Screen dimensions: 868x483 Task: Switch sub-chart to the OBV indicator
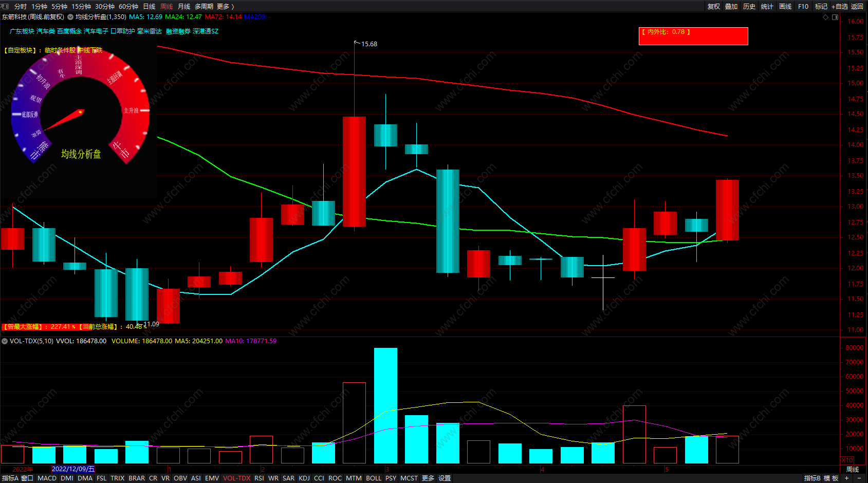click(180, 478)
